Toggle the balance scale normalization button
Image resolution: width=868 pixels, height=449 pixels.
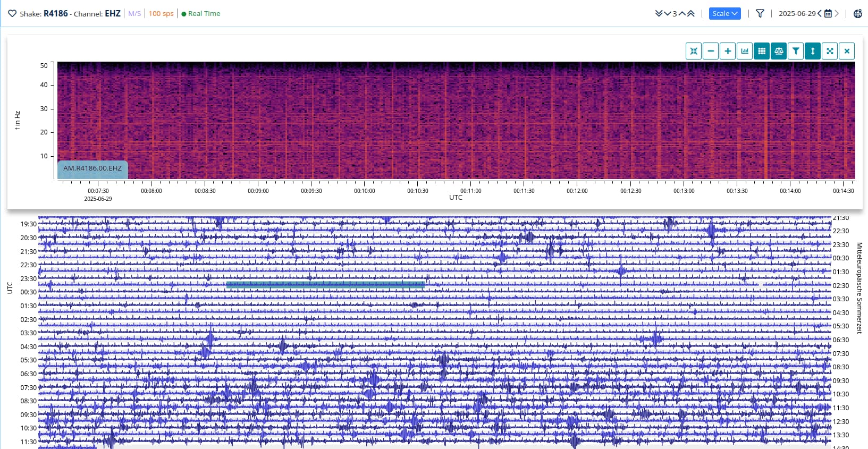point(779,51)
